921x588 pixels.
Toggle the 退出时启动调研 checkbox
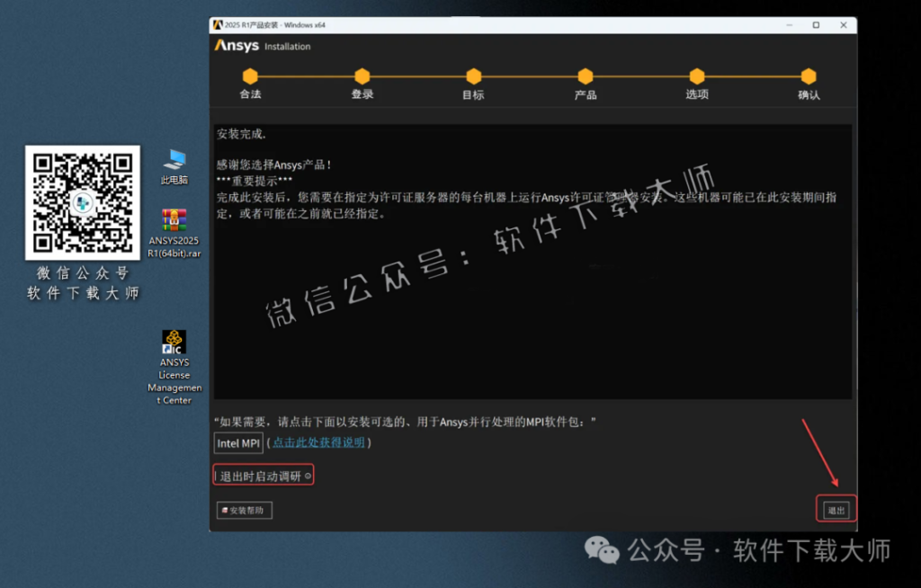[216, 474]
